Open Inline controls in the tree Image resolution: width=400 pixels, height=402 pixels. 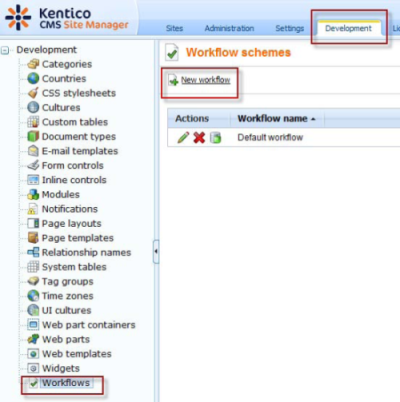coord(74,180)
